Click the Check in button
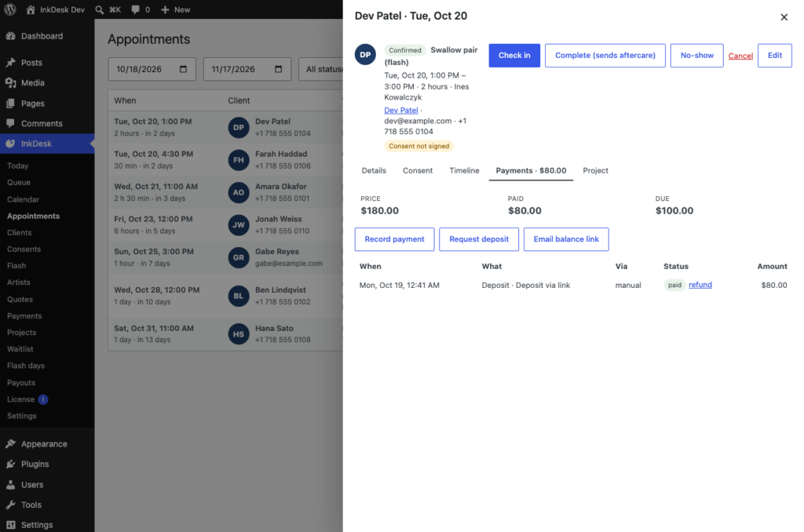This screenshot has height=532, width=804. (x=514, y=56)
